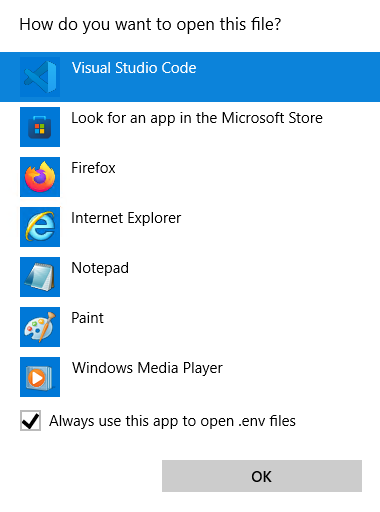Select the 'Internet Explorer' label

pyautogui.click(x=126, y=218)
